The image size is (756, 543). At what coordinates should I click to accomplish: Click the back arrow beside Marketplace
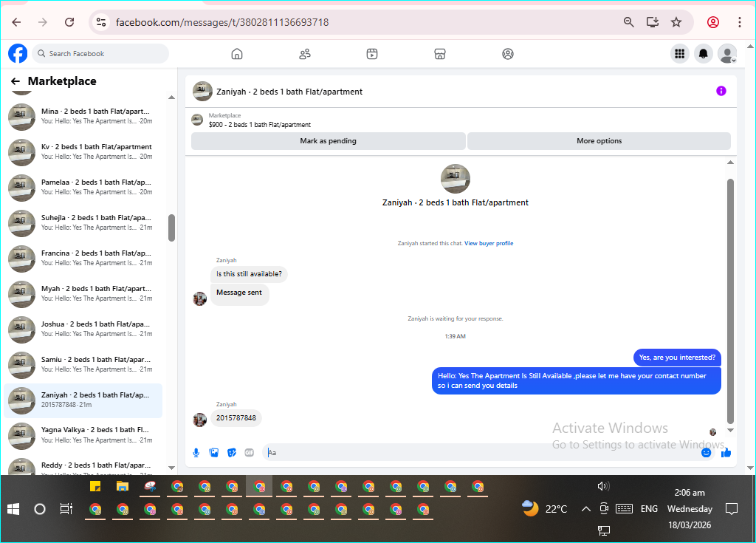click(16, 81)
